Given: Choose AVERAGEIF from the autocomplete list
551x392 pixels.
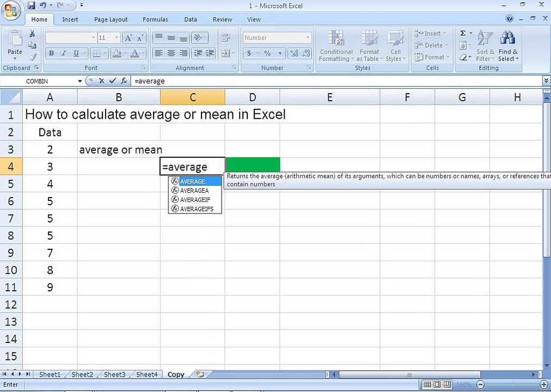Looking at the screenshot, I should [x=195, y=199].
